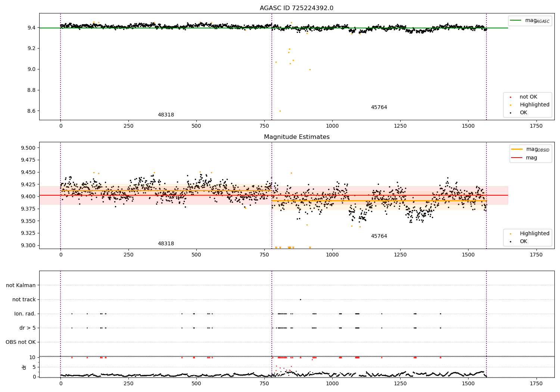The height and width of the screenshot is (392, 560).
Task: Click 'Highlighted' legend entry in Magnitude Estimates plot
Action: pos(529,234)
